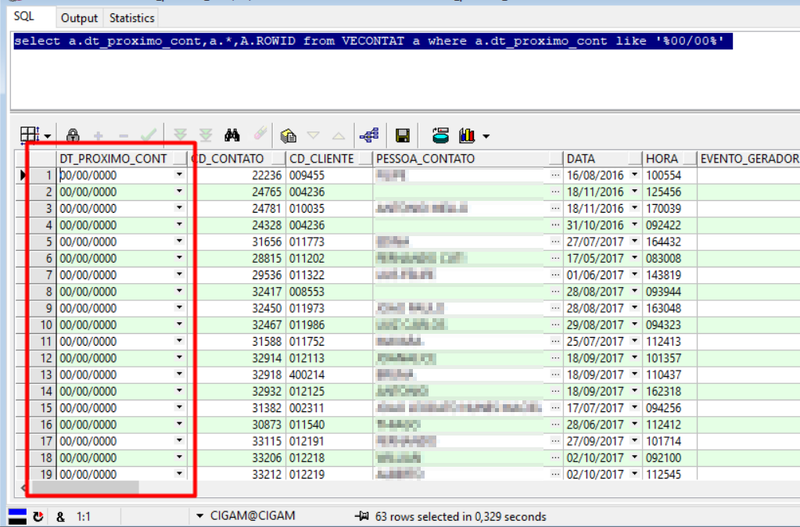
Task: Click the next record down-triangle icon
Action: tap(313, 136)
